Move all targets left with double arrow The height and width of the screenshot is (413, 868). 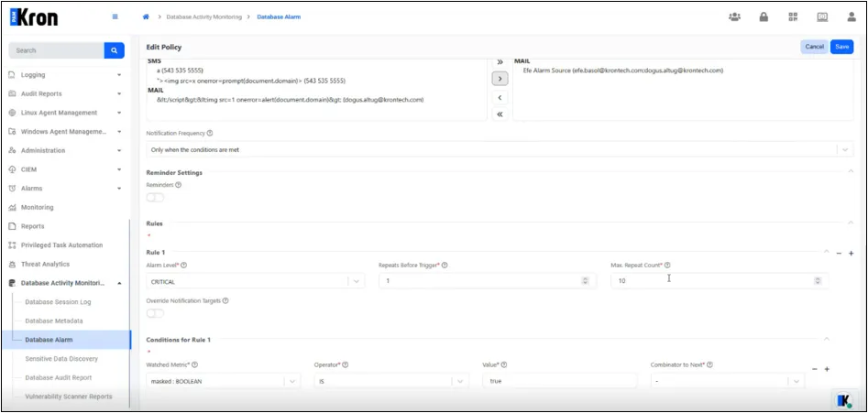500,114
